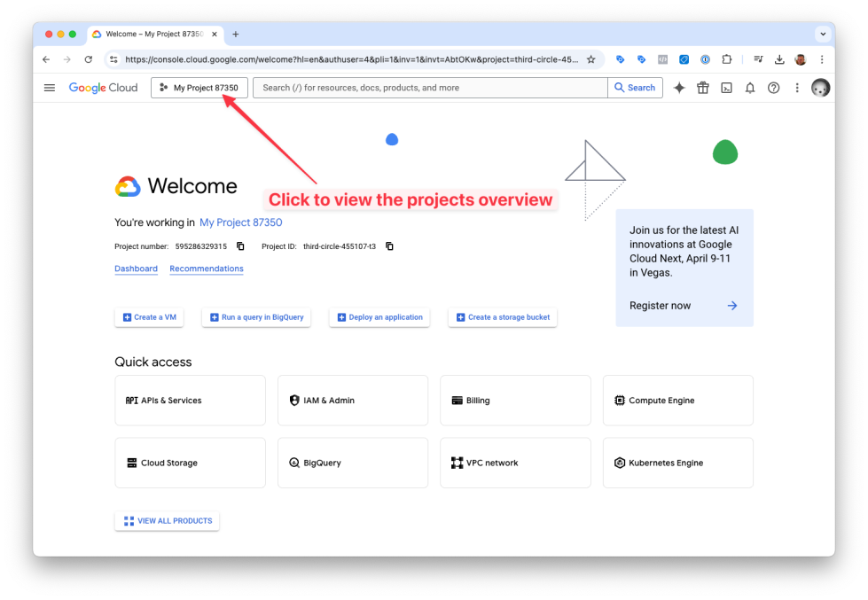Click the first blue tag extension icon
This screenshot has height=600, width=868.
[x=620, y=59]
